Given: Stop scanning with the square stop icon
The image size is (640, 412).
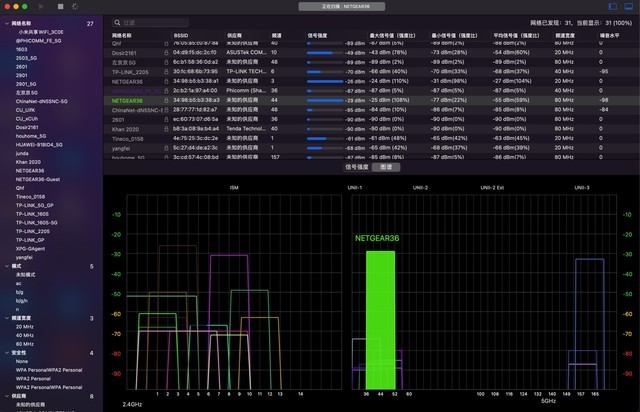Looking at the screenshot, I should (x=60, y=7).
